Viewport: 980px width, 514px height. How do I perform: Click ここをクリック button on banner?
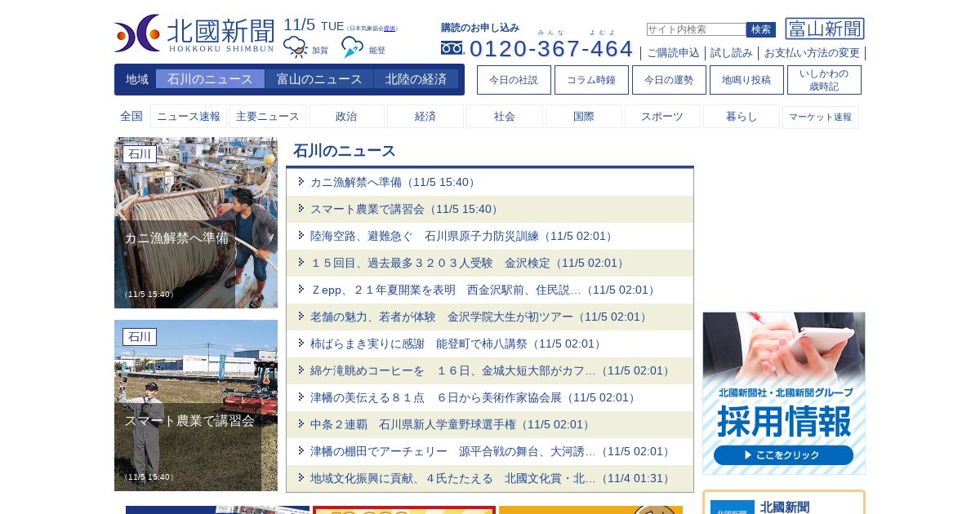[783, 455]
